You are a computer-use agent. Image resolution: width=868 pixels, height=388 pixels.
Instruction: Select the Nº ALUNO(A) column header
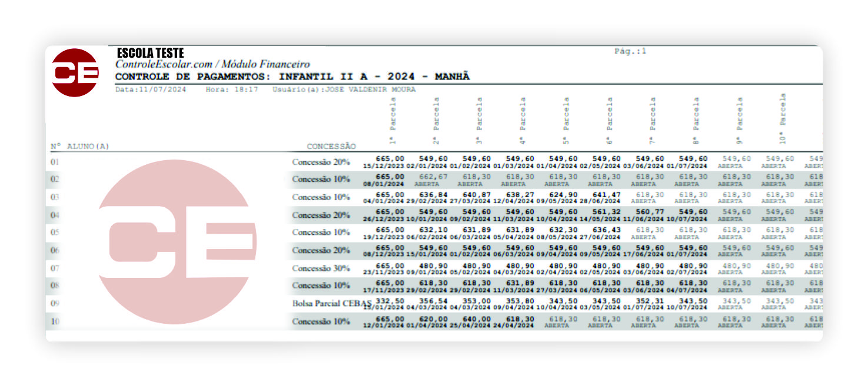(x=80, y=146)
